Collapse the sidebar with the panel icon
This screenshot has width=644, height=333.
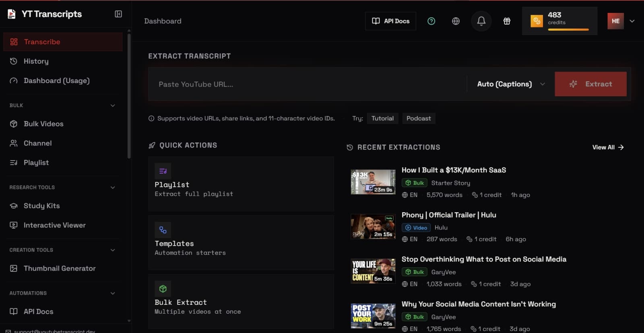118,14
